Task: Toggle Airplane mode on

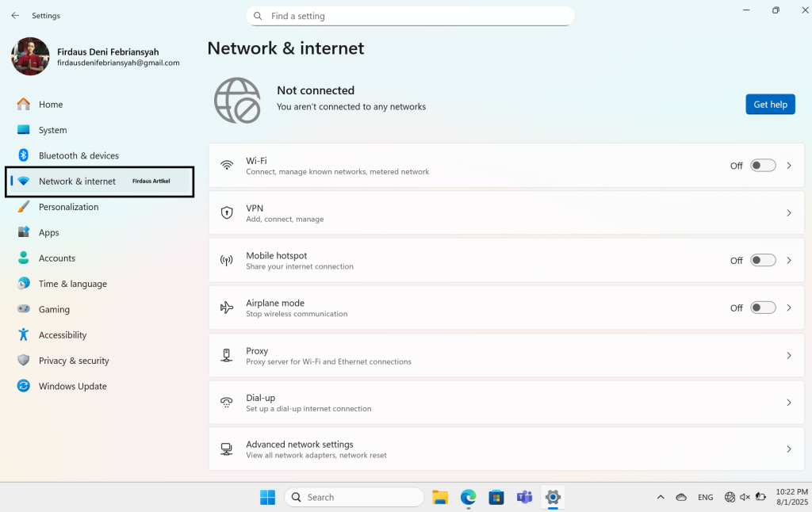Action: 763,307
